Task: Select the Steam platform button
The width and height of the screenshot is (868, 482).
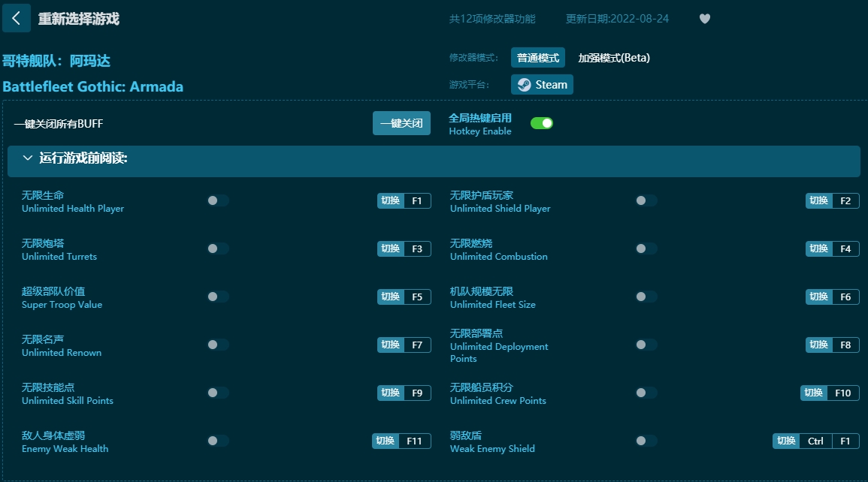Action: pyautogui.click(x=542, y=85)
